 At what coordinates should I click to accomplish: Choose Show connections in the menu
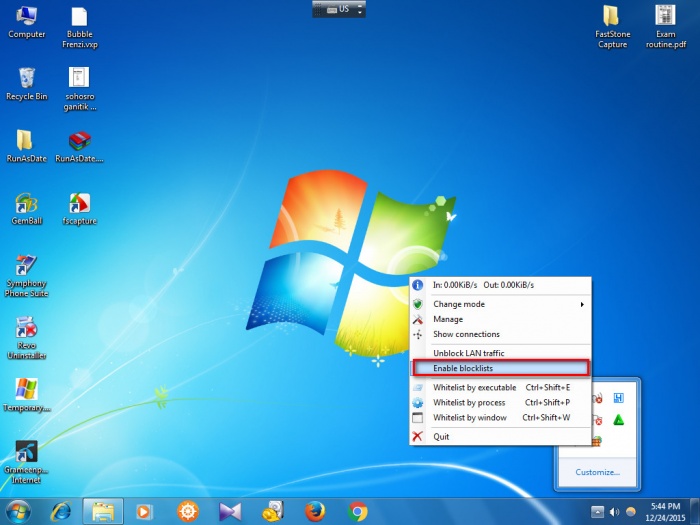[x=466, y=334]
